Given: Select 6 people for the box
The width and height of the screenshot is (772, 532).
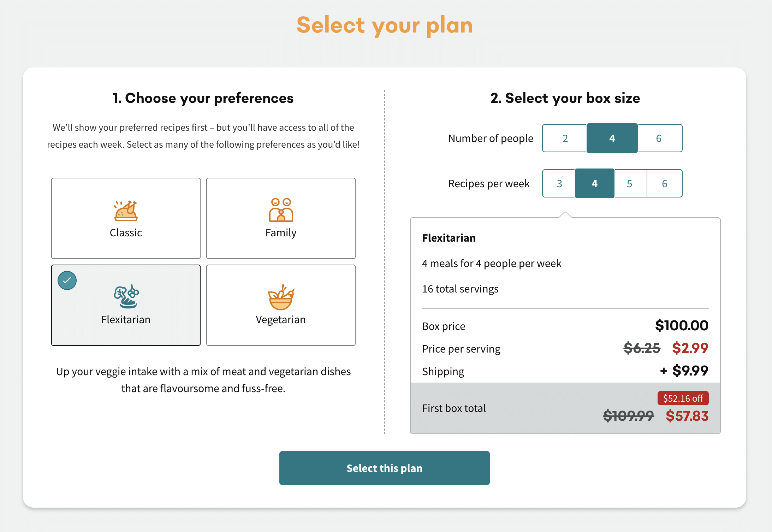Looking at the screenshot, I should (659, 138).
